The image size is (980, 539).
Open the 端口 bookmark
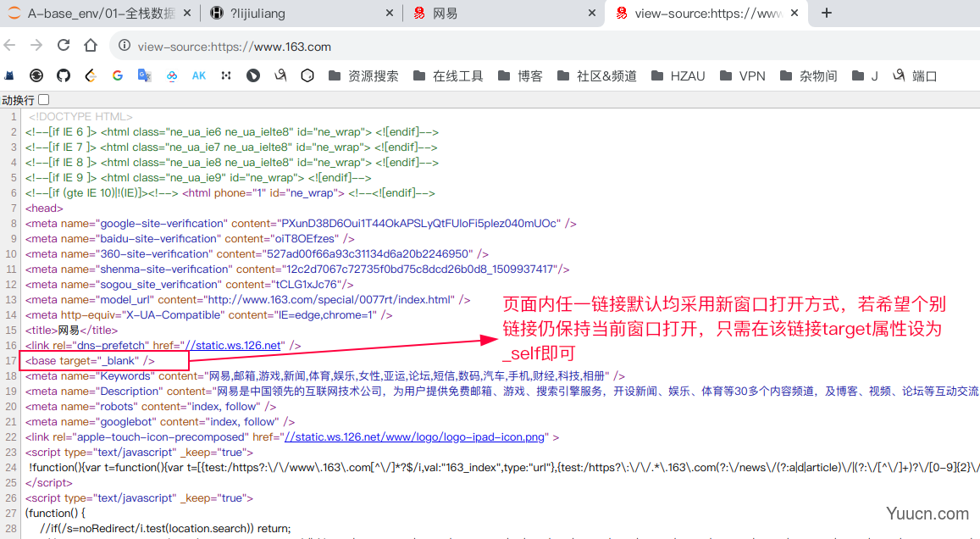[915, 75]
